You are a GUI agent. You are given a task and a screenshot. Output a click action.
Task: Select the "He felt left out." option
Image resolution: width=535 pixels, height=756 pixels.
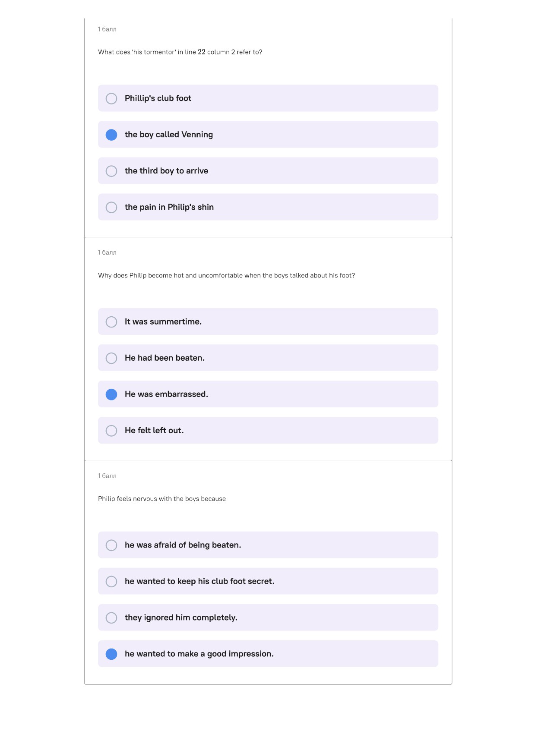pyautogui.click(x=111, y=431)
